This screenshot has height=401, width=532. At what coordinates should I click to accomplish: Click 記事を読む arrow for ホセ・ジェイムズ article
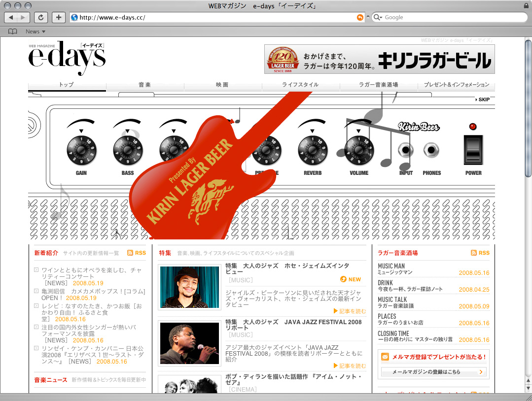[x=350, y=311]
